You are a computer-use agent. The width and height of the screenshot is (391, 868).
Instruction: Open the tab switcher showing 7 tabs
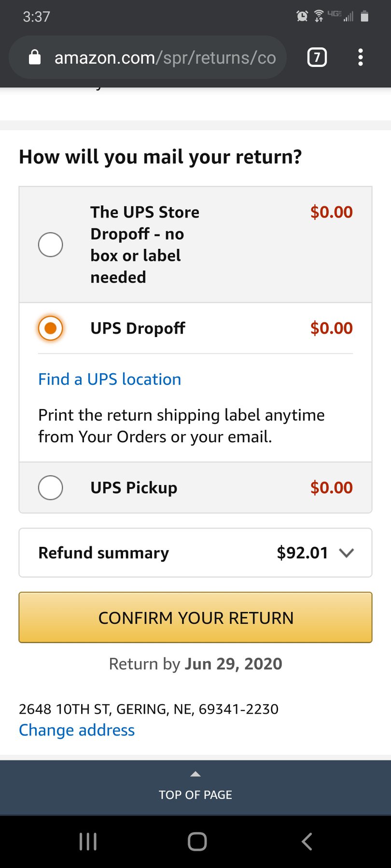tap(317, 57)
